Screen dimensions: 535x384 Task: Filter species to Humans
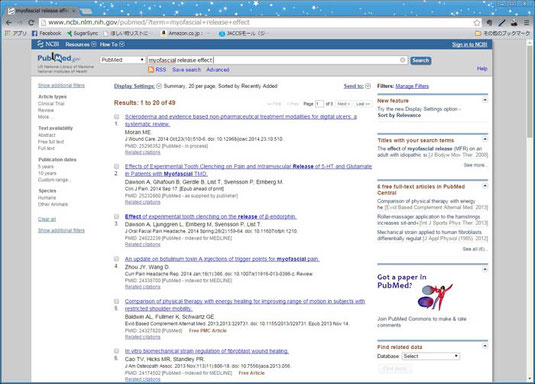[x=47, y=198]
